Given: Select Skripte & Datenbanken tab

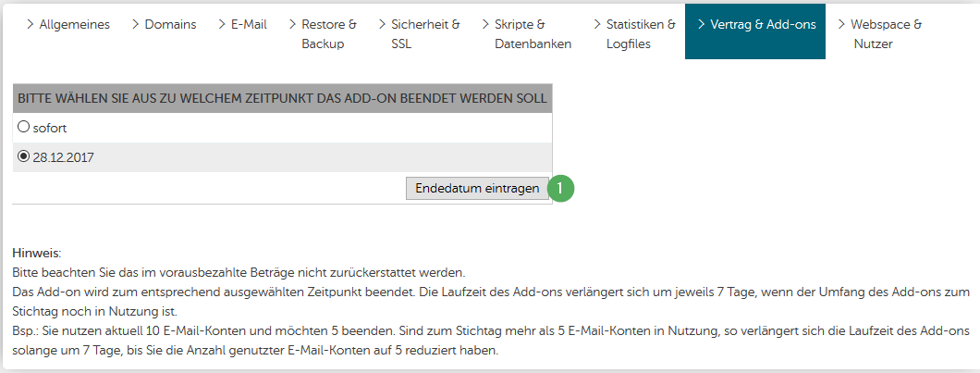Looking at the screenshot, I should [x=527, y=34].
